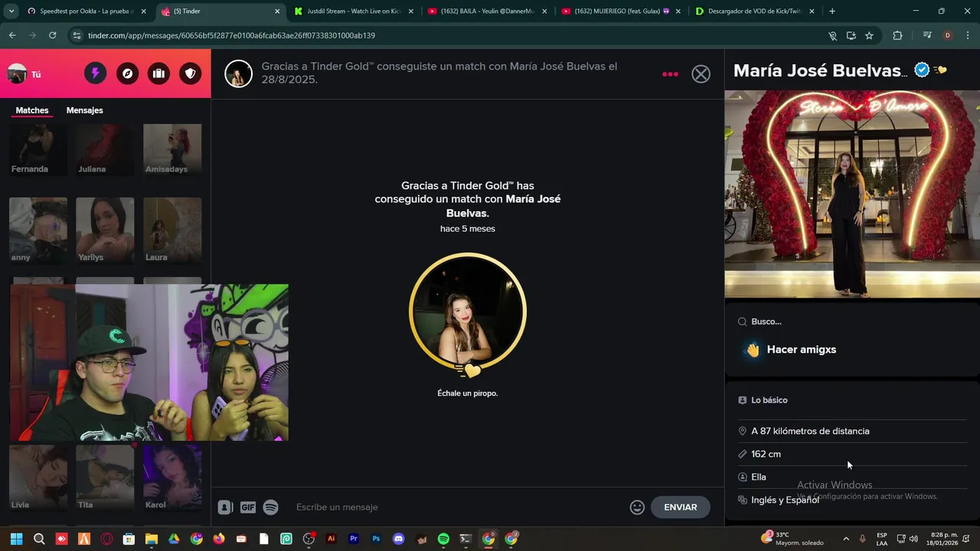
Task: Reload the Tinder page
Action: tap(52, 35)
